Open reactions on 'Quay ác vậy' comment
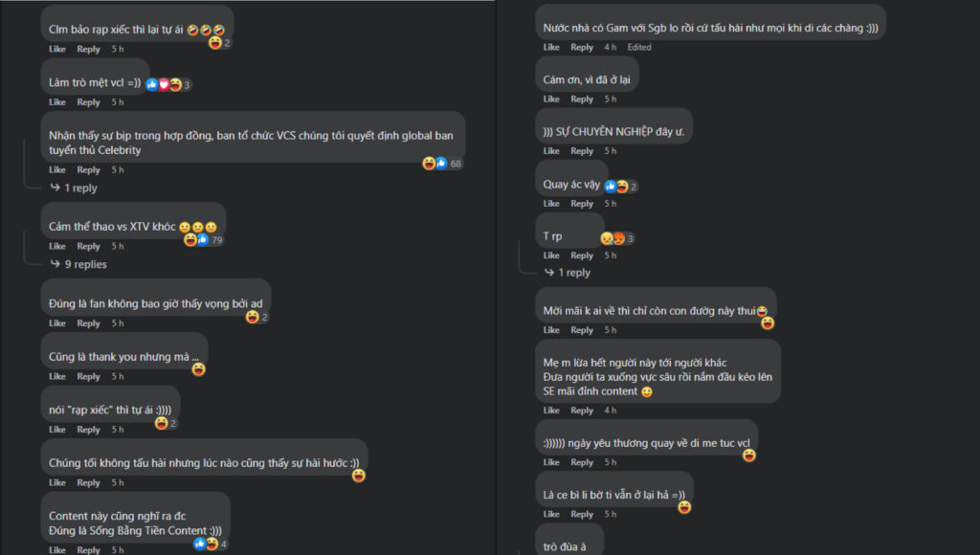 click(x=620, y=187)
